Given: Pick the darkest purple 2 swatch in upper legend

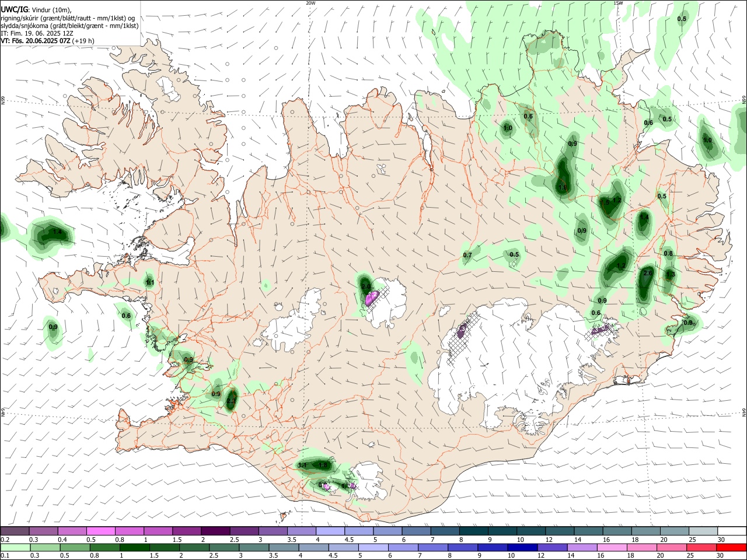Looking at the screenshot, I should coord(215,531).
